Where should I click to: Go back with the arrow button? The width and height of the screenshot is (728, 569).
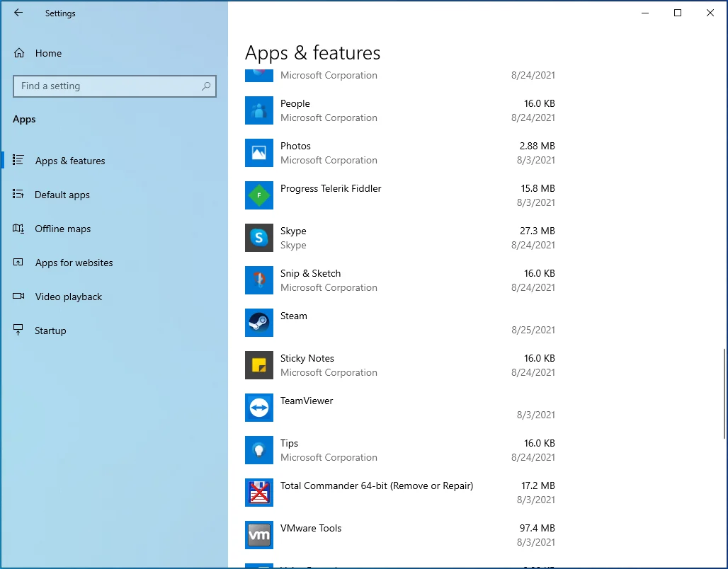(x=18, y=13)
